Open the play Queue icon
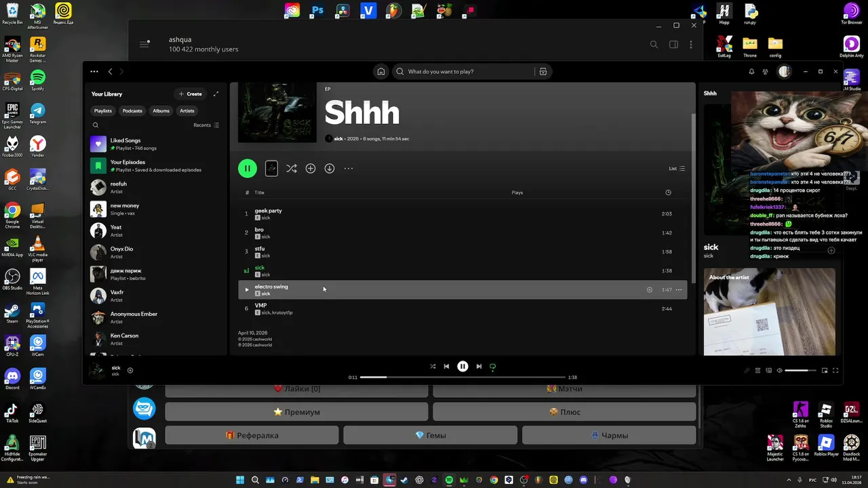Viewport: 868px width, 488px height. point(757,370)
